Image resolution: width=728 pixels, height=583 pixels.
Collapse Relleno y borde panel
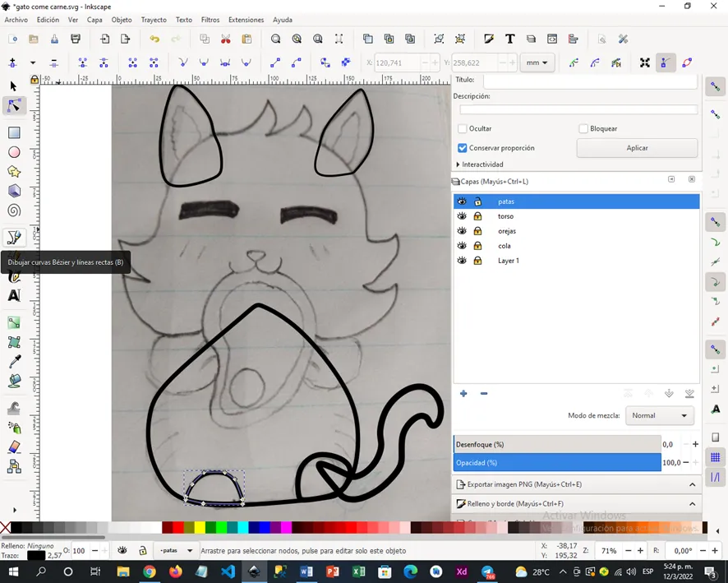click(x=692, y=504)
